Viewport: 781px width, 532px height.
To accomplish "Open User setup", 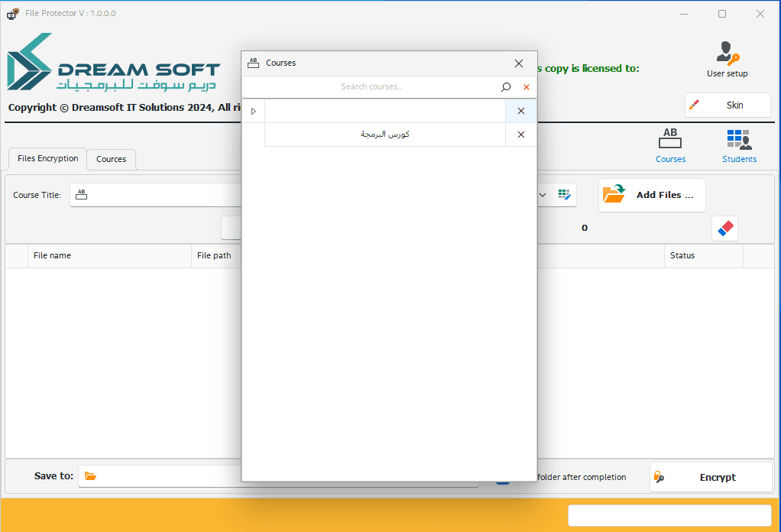I will (727, 60).
